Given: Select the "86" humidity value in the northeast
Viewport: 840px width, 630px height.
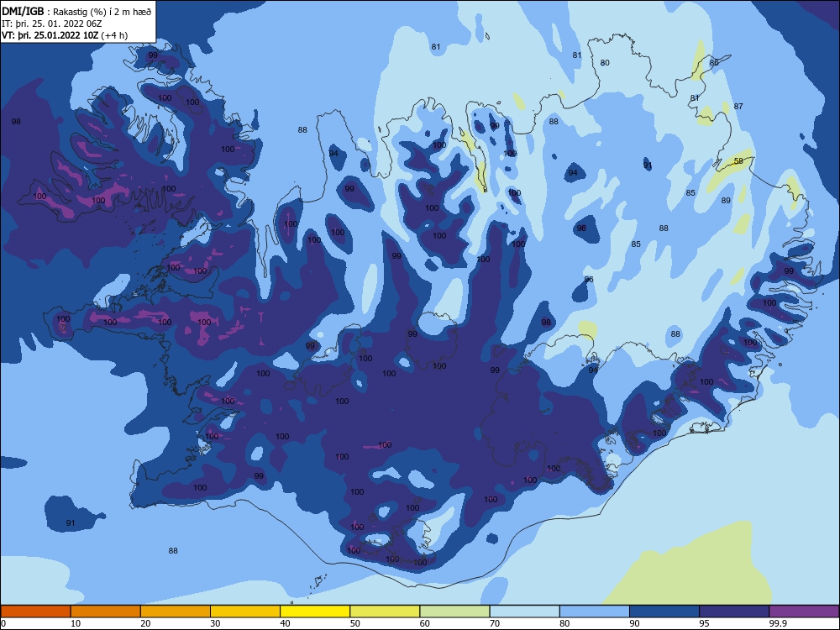Looking at the screenshot, I should (x=714, y=63).
